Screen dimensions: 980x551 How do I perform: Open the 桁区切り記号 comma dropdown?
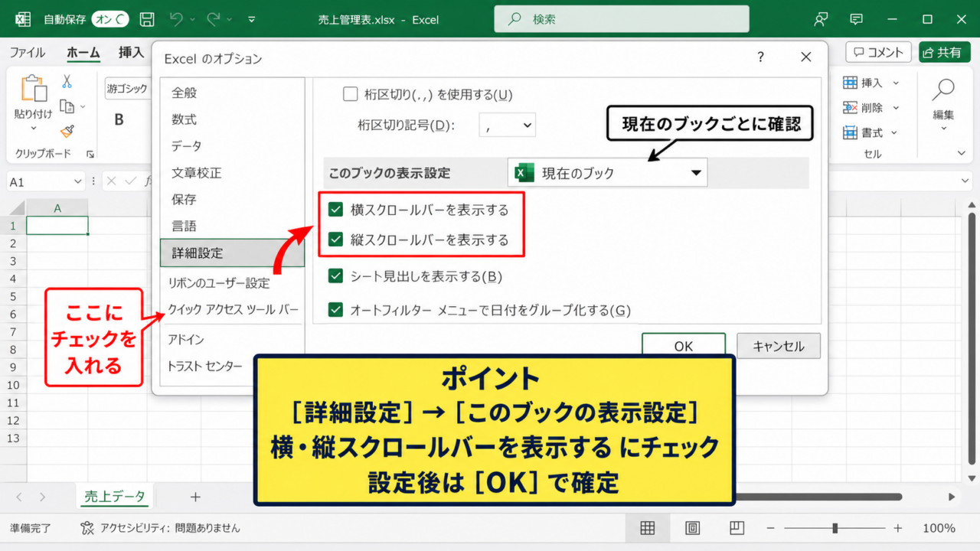(x=508, y=125)
